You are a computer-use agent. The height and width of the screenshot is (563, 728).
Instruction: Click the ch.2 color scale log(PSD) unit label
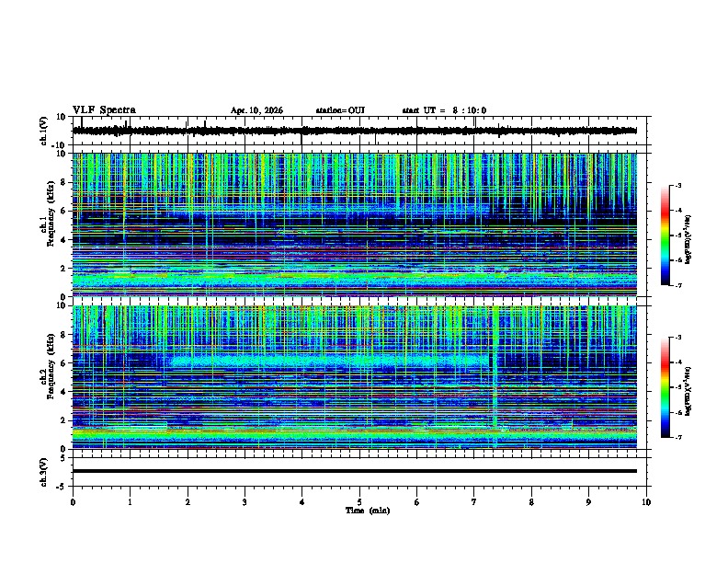click(x=688, y=391)
